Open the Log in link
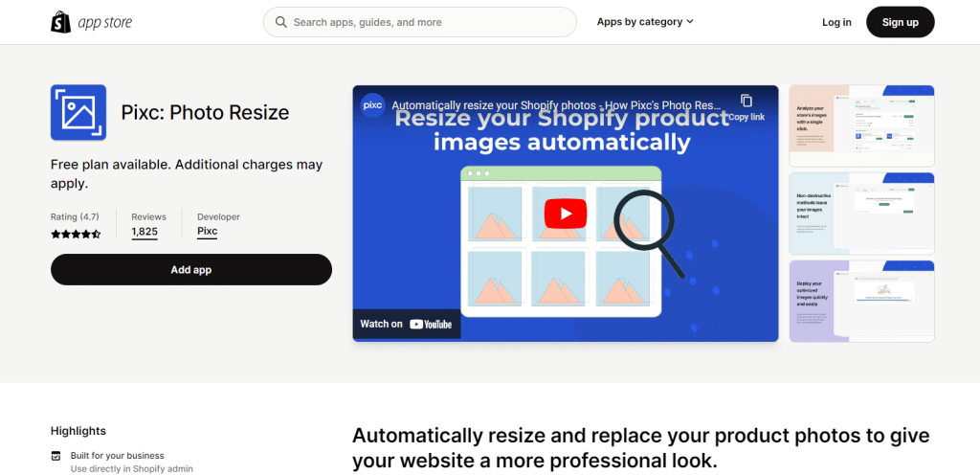The height and width of the screenshot is (475, 980). tap(836, 22)
